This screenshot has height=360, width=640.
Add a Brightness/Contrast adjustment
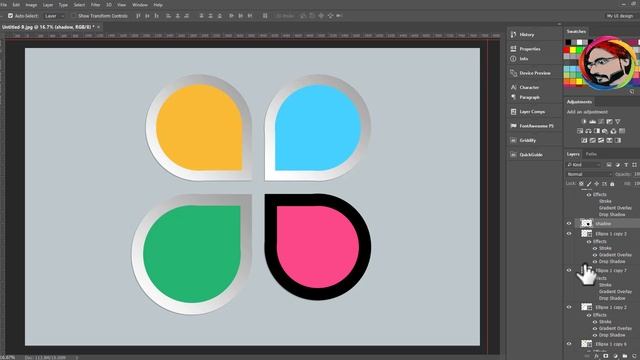click(x=584, y=122)
